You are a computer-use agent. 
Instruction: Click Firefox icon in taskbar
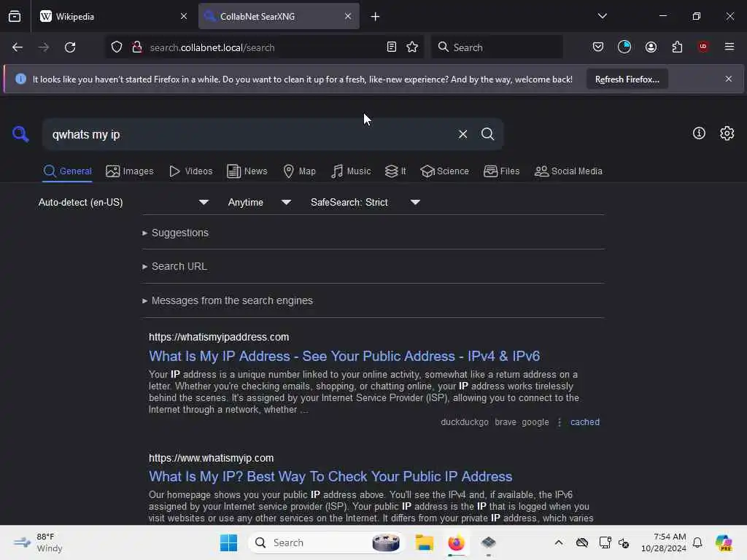coord(457,542)
